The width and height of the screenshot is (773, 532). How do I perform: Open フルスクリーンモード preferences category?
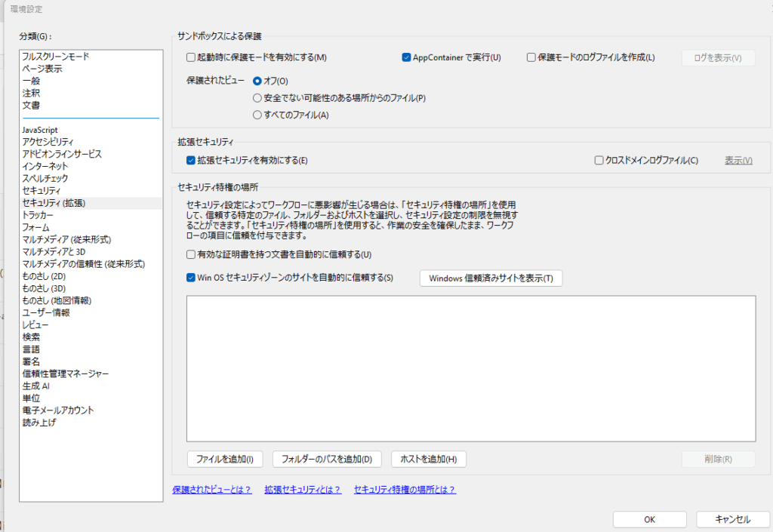pyautogui.click(x=56, y=57)
